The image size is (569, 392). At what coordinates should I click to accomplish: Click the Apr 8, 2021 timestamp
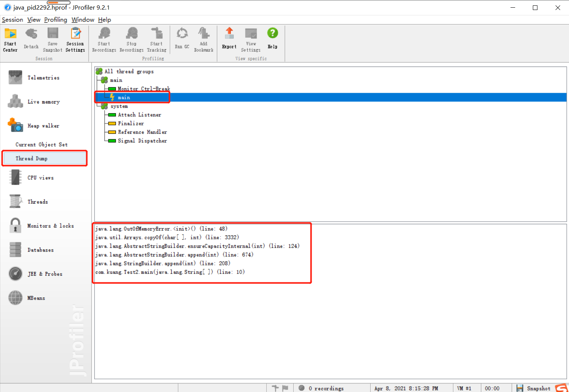[x=406, y=389]
